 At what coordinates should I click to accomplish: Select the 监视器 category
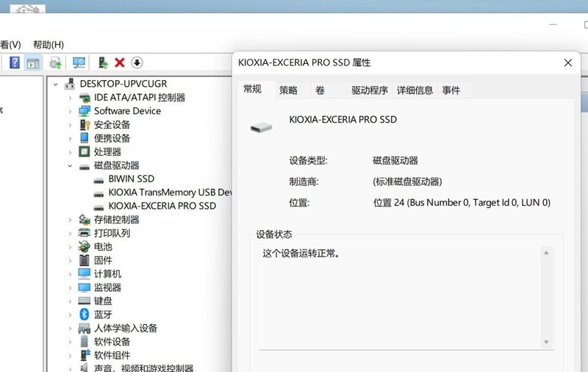(107, 287)
